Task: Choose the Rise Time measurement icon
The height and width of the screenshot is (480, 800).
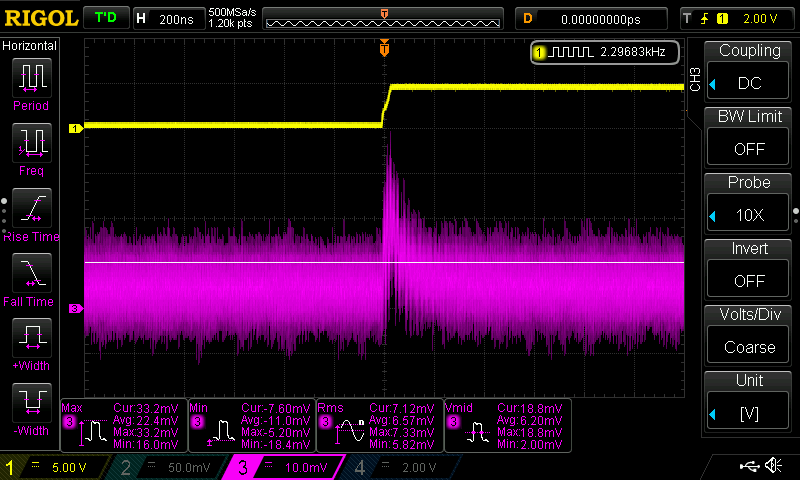Action: click(31, 209)
